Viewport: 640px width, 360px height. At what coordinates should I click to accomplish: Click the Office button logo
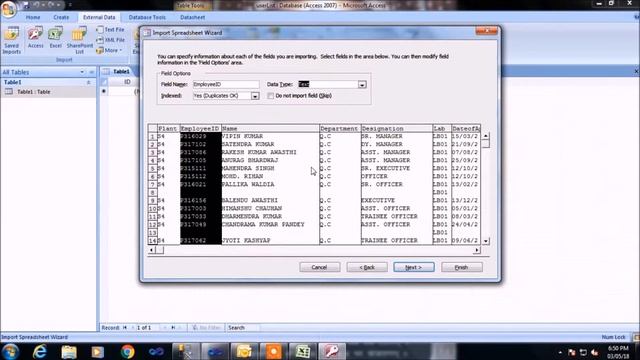pos(9,8)
